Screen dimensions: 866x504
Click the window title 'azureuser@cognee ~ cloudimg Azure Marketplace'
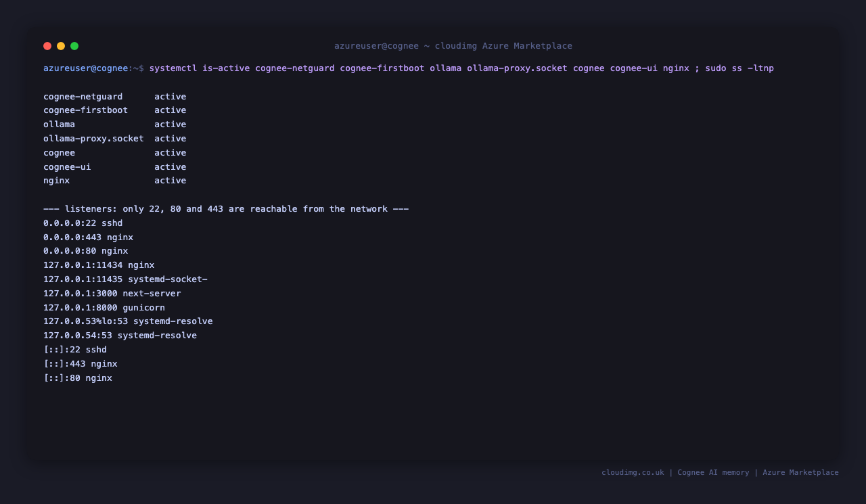453,46
